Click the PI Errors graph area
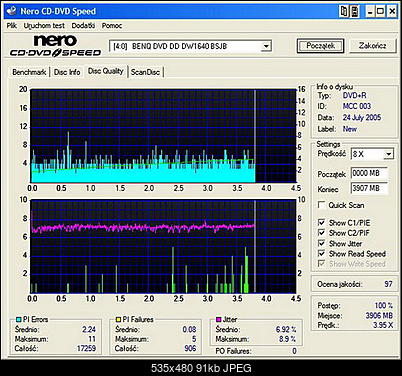The image size is (402, 376). point(163,136)
